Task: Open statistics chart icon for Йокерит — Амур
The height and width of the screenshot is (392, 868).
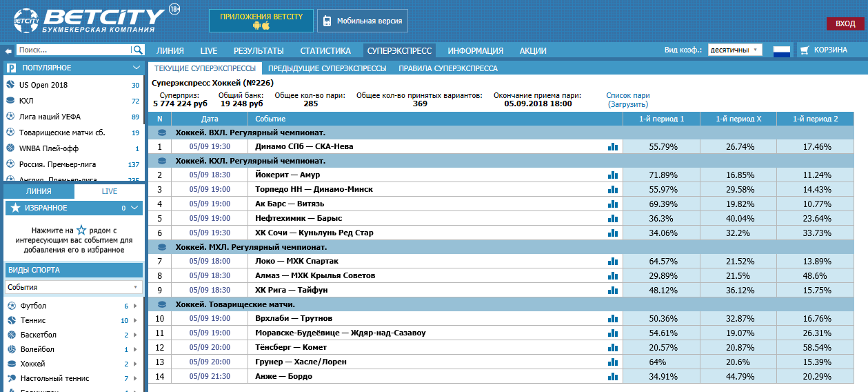Action: (612, 175)
